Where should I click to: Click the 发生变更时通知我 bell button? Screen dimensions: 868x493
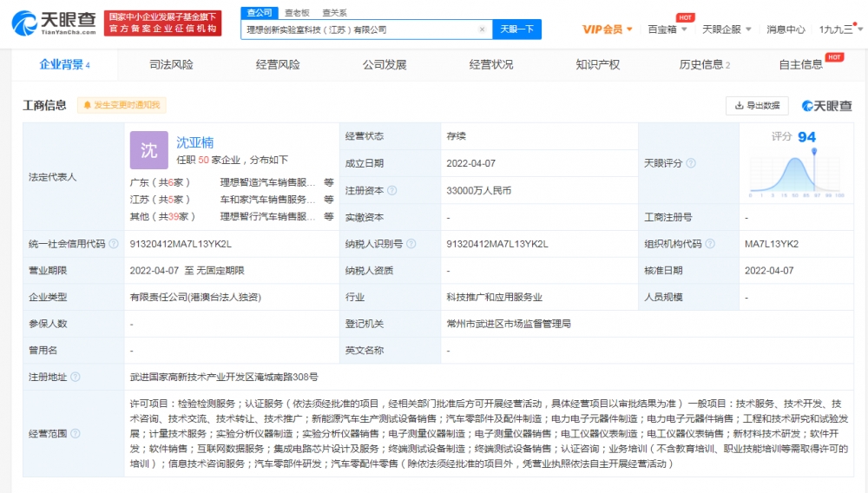pos(122,105)
